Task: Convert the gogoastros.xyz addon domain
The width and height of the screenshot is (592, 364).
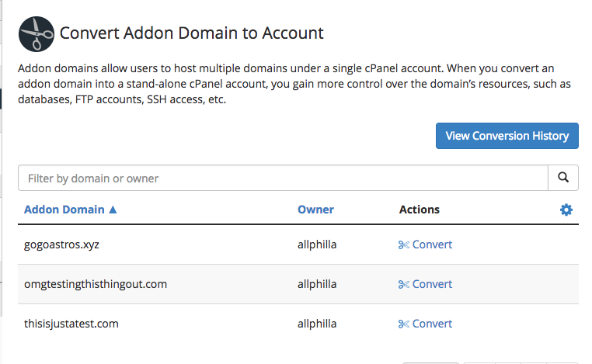Action: coord(432,244)
